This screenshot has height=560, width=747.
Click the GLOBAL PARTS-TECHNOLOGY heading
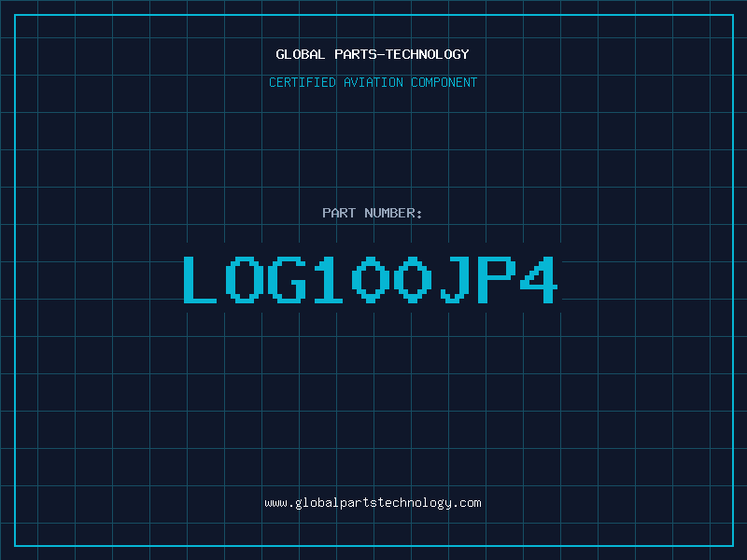pos(373,54)
